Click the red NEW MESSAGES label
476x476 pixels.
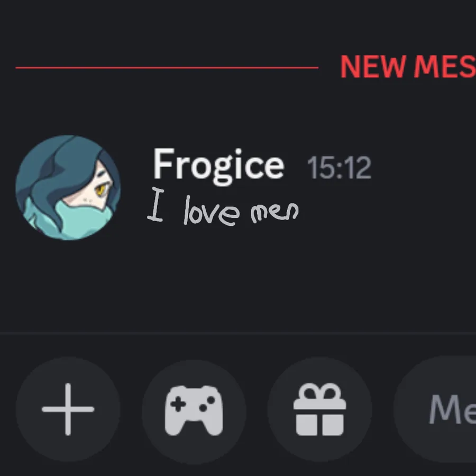tap(408, 67)
